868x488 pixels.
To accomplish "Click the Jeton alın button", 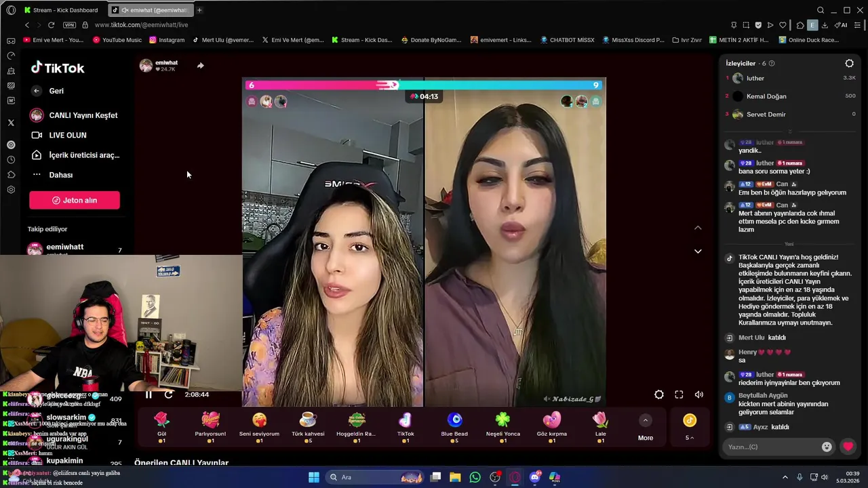I will [75, 200].
